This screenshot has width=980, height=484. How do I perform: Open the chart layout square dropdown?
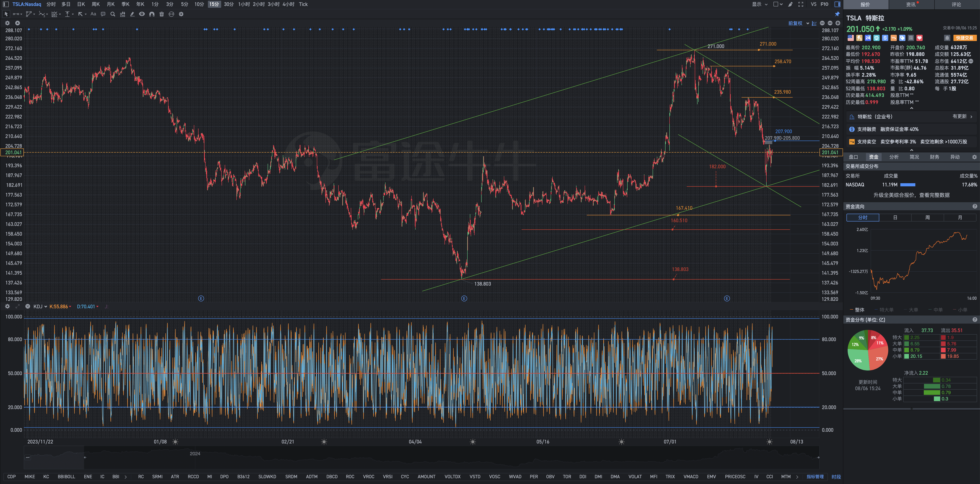click(778, 4)
